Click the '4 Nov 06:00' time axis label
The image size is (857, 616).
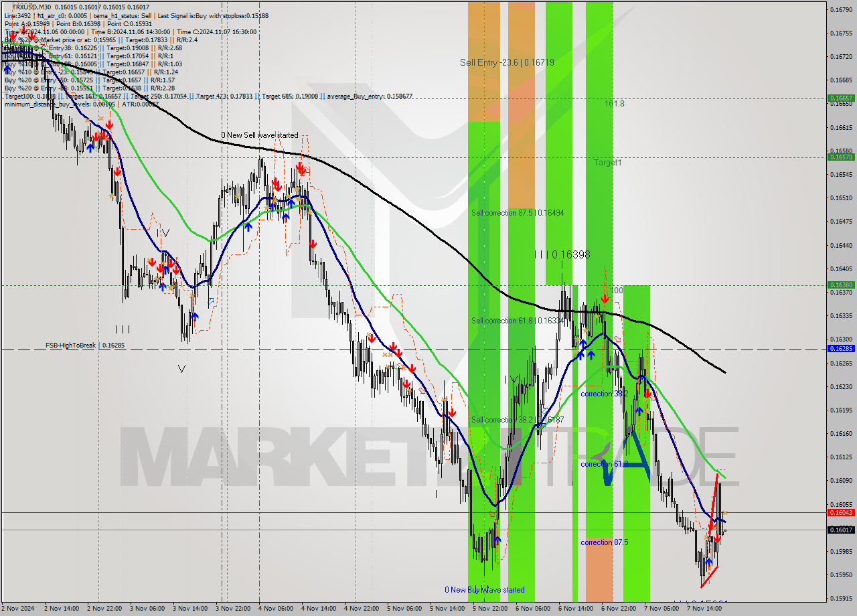click(275, 609)
